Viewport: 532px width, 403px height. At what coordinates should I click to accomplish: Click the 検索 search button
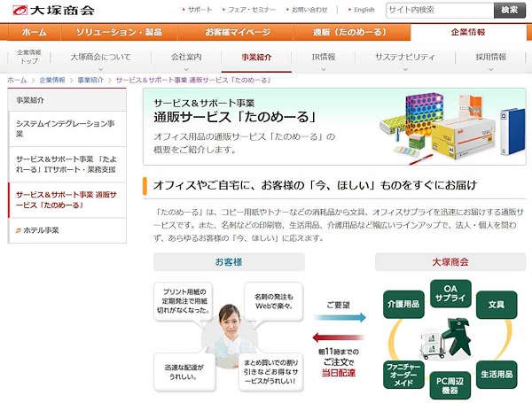(509, 10)
